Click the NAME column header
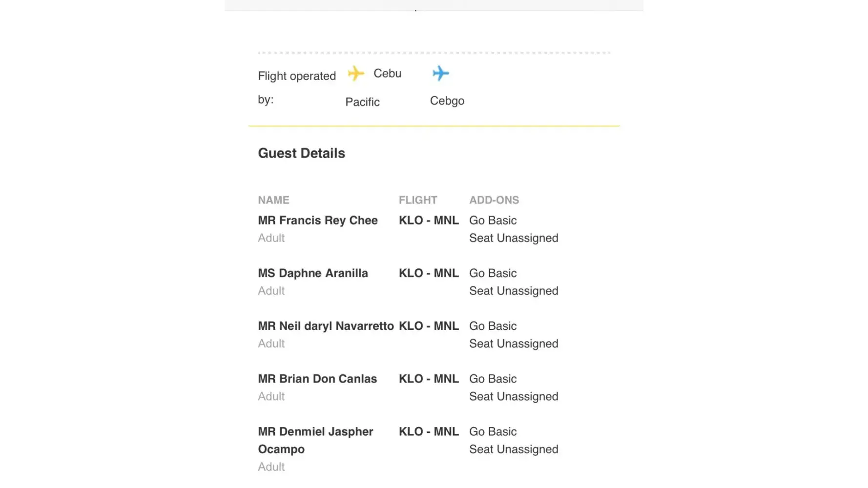This screenshot has height=488, width=868. (x=273, y=200)
